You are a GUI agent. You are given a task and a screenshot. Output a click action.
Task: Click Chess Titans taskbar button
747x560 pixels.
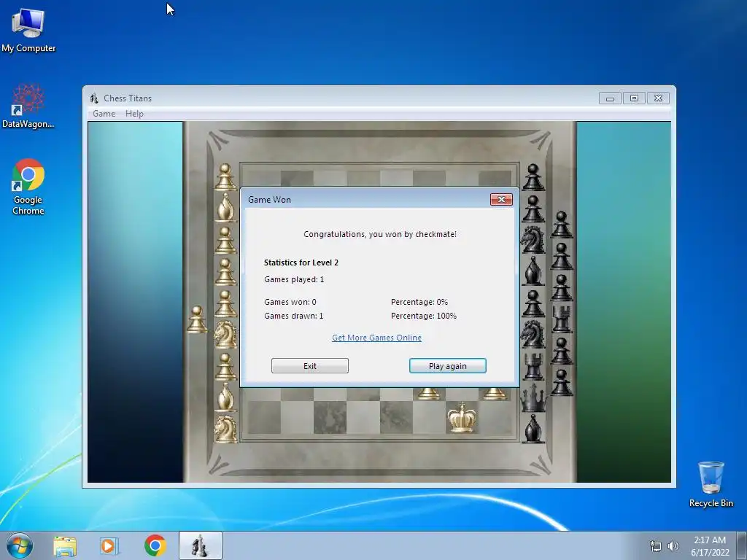200,545
